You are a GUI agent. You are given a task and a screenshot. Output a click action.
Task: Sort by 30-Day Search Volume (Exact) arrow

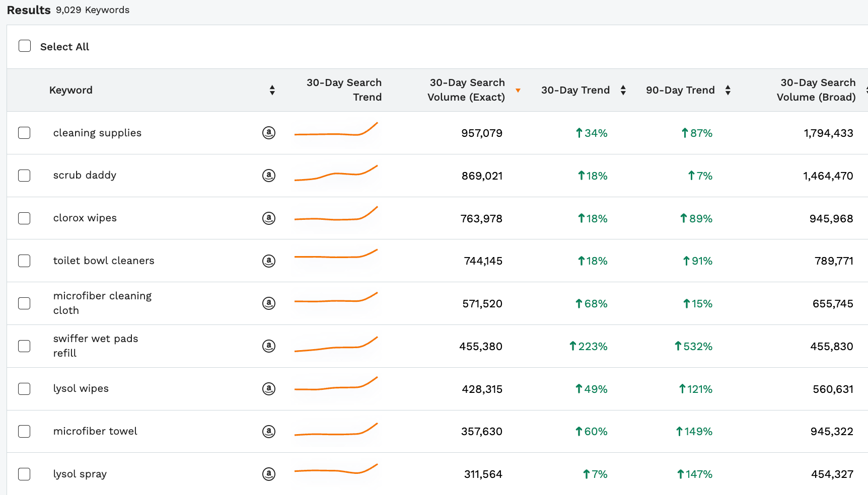pyautogui.click(x=518, y=91)
